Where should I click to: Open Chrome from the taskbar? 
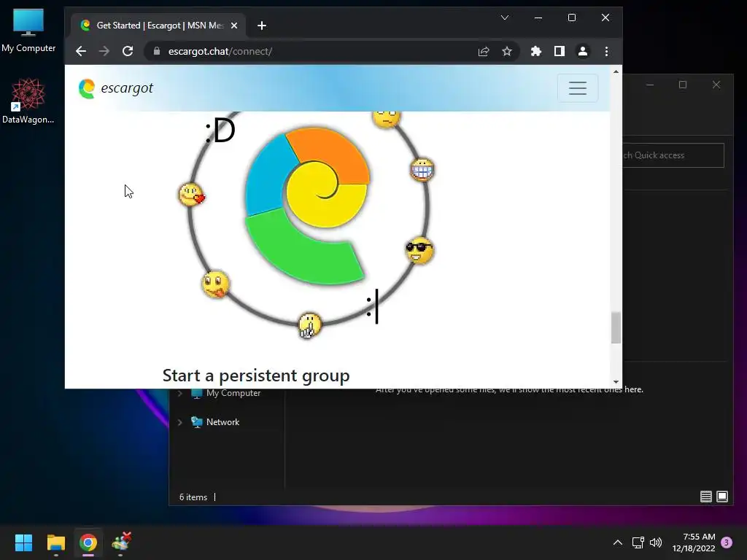tap(88, 542)
